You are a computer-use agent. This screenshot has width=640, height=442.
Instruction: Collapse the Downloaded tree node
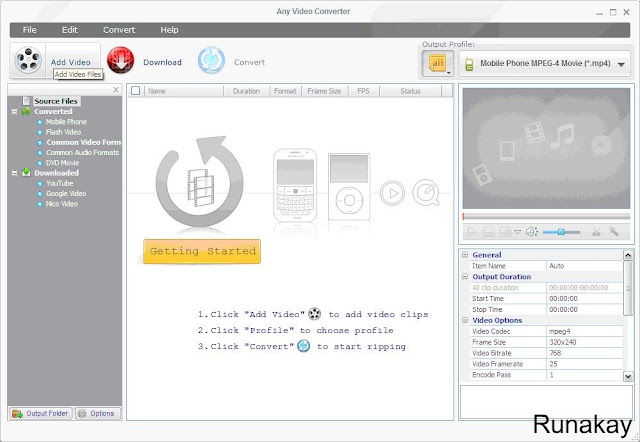point(15,173)
